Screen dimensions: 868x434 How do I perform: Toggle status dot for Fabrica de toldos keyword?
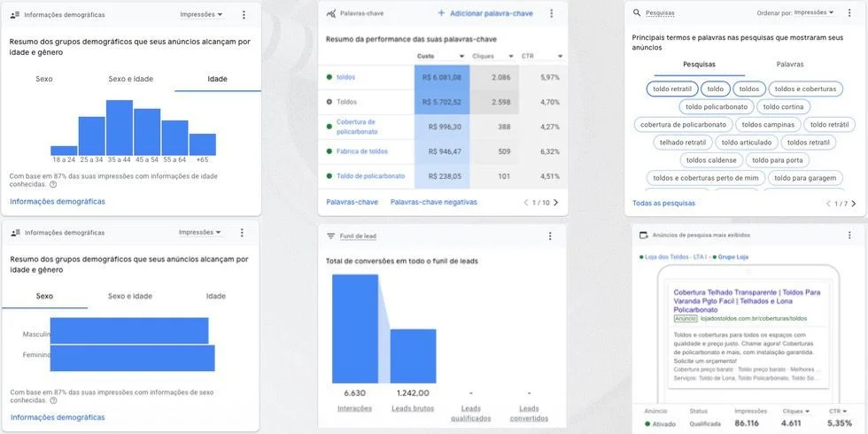329,151
